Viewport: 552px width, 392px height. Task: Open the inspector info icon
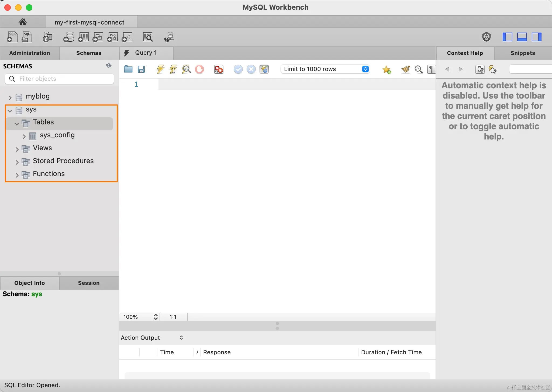point(47,37)
